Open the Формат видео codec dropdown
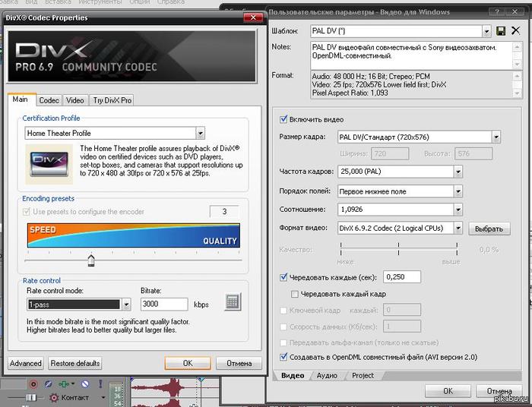 [458, 228]
